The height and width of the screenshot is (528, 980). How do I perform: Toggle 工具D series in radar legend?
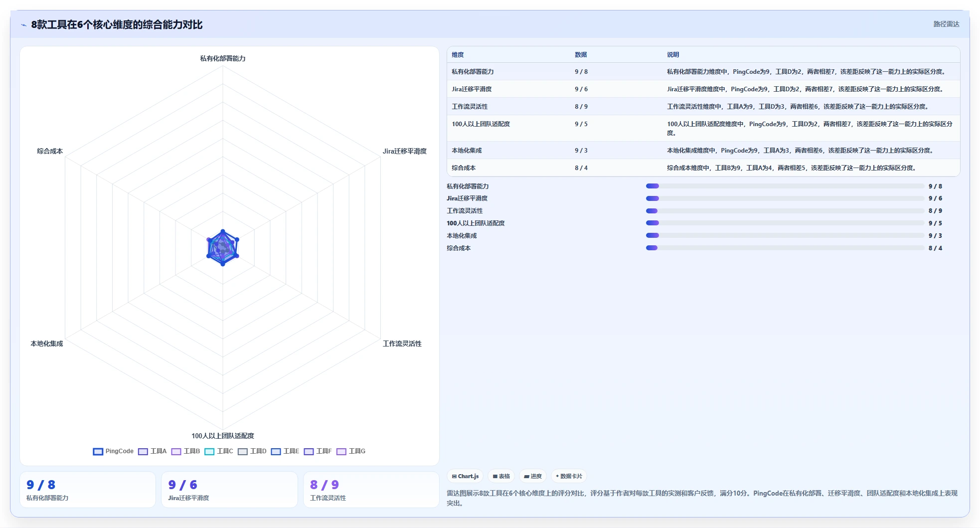point(252,451)
